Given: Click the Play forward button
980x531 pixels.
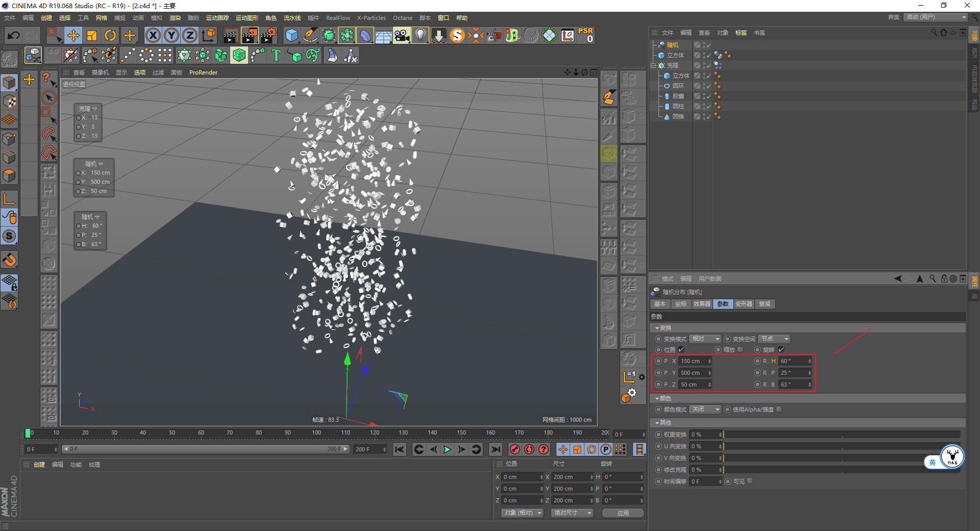Looking at the screenshot, I should click(x=447, y=449).
